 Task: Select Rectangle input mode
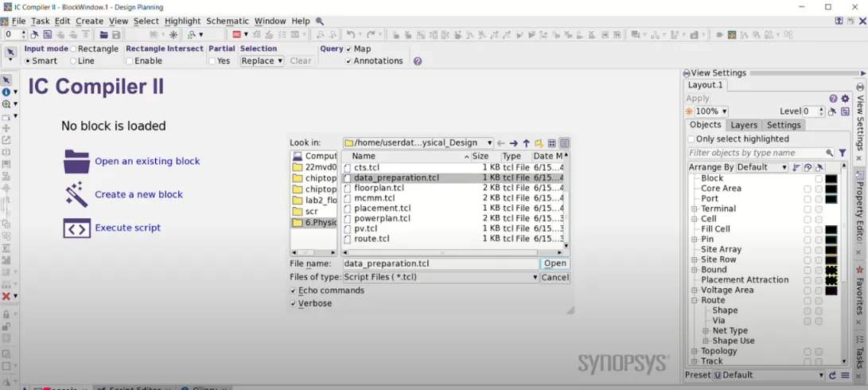(74, 49)
